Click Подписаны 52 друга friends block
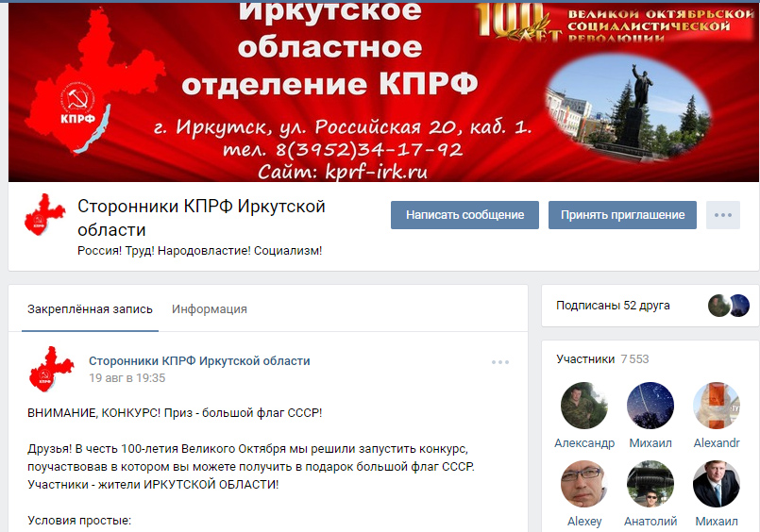Viewport: 760px width, 532px height. click(650, 306)
